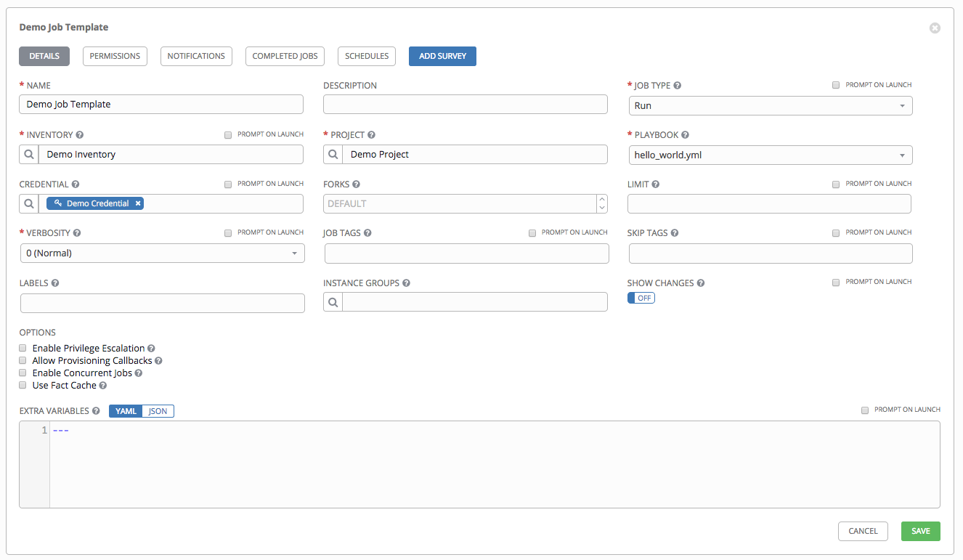Check Prompt on Launch for Job Tags
Image resolution: width=963 pixels, height=560 pixels.
532,232
